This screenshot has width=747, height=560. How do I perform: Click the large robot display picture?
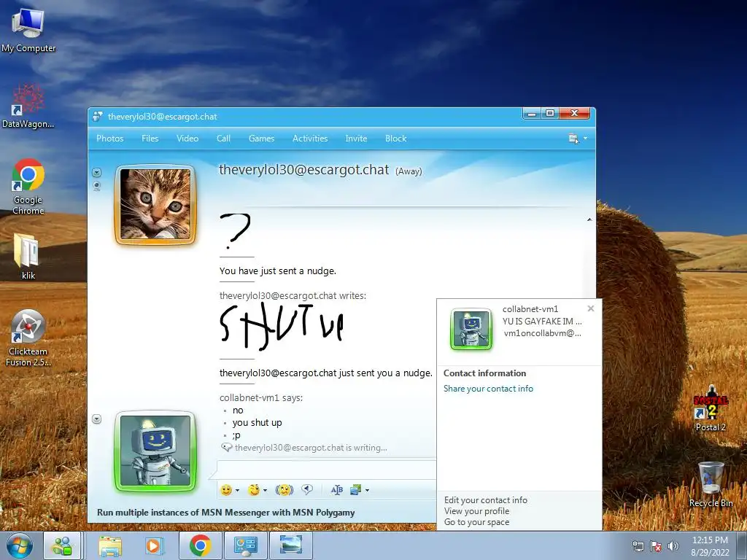155,451
